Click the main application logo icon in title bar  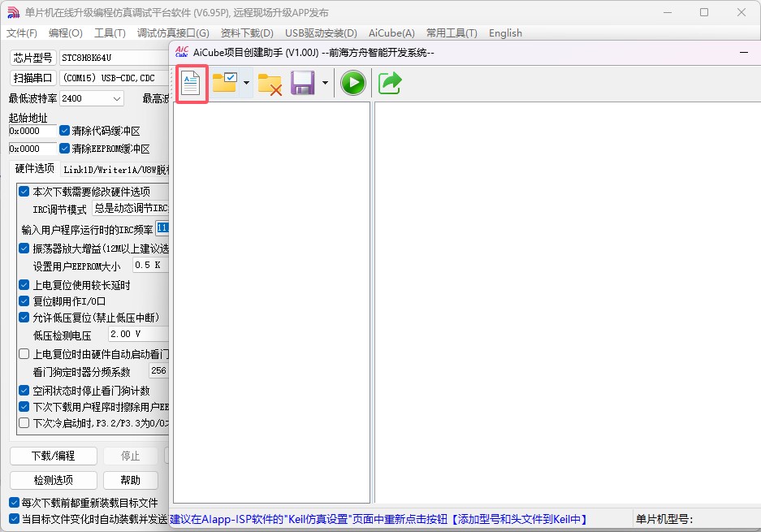[x=13, y=13]
